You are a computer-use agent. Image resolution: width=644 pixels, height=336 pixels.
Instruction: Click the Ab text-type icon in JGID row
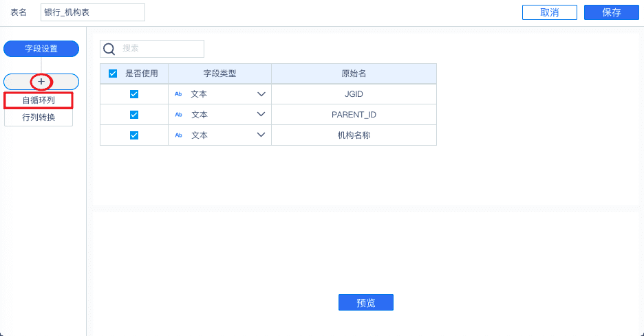tap(178, 94)
